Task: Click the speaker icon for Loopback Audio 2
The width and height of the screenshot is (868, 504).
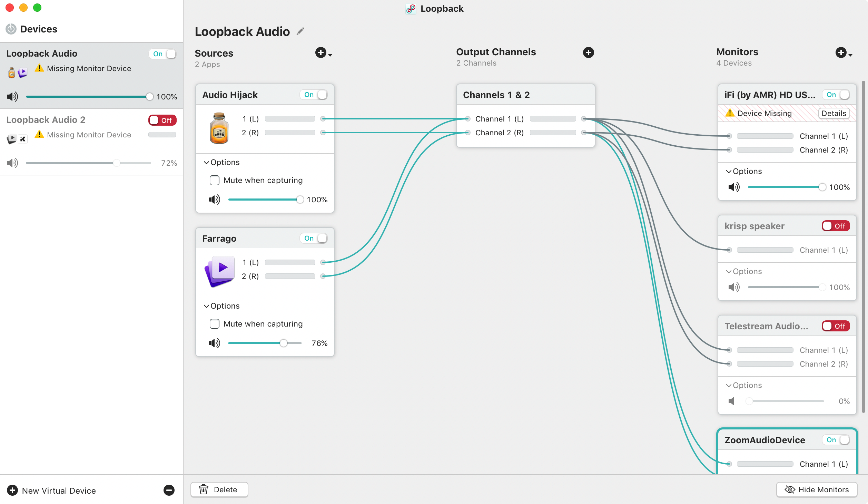Action: pyautogui.click(x=12, y=163)
